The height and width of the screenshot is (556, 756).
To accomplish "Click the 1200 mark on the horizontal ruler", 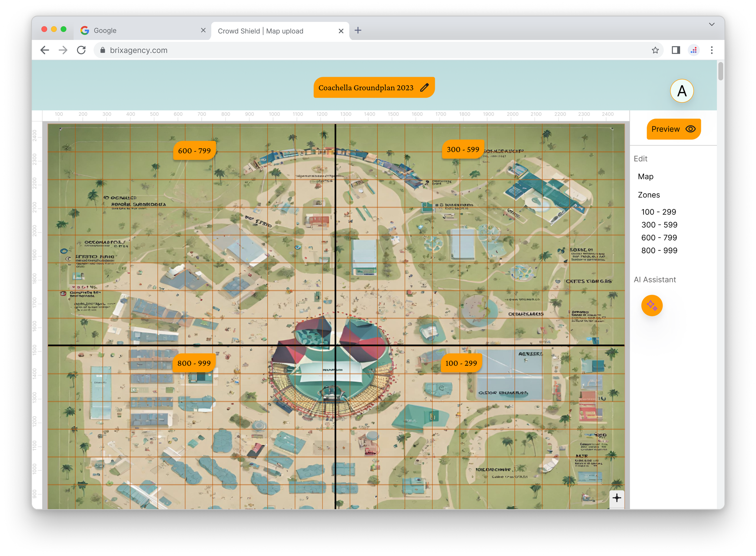I will coord(322,114).
